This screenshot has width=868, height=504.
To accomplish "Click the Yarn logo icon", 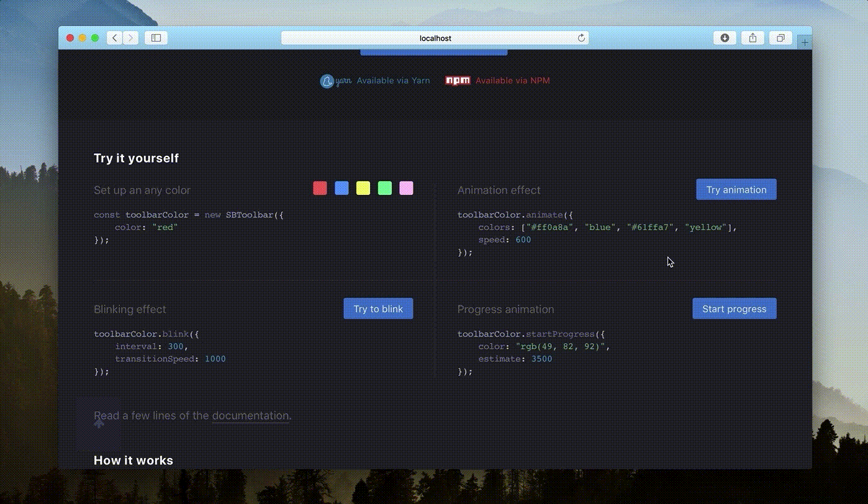I will click(335, 81).
